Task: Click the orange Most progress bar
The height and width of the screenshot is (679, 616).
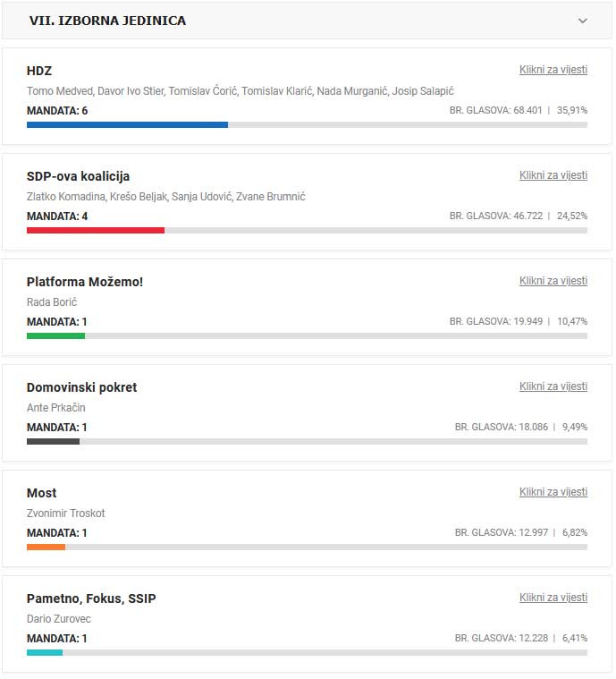Action: (x=46, y=547)
